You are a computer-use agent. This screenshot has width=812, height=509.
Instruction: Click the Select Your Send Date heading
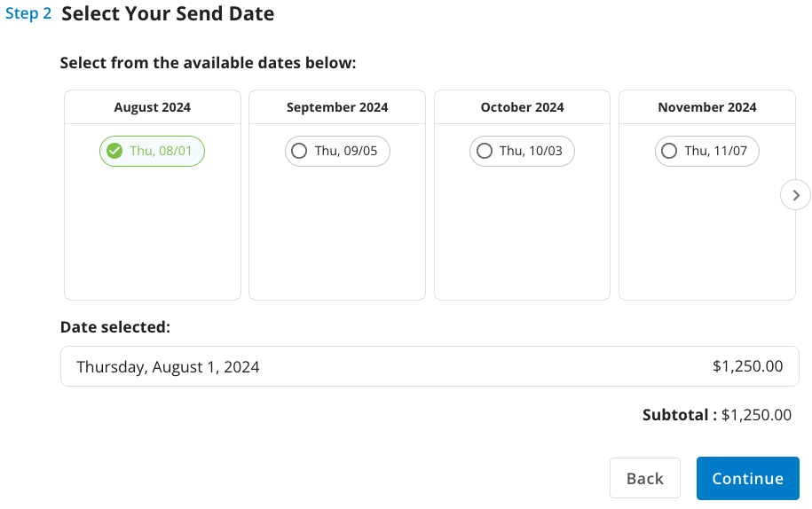point(168,13)
